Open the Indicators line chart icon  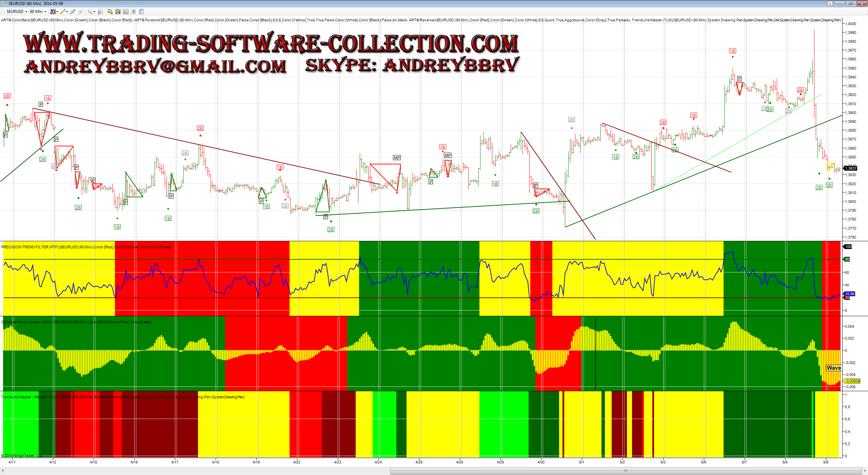point(126,12)
